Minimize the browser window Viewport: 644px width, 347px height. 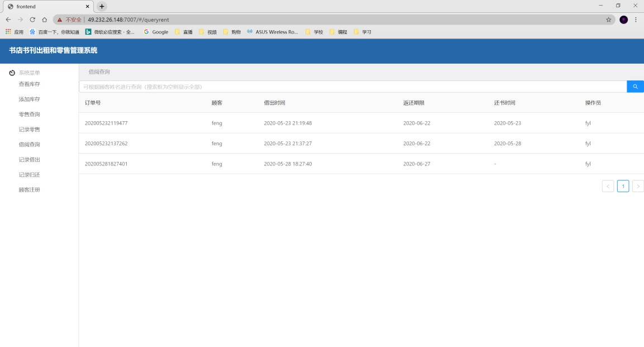click(x=600, y=6)
